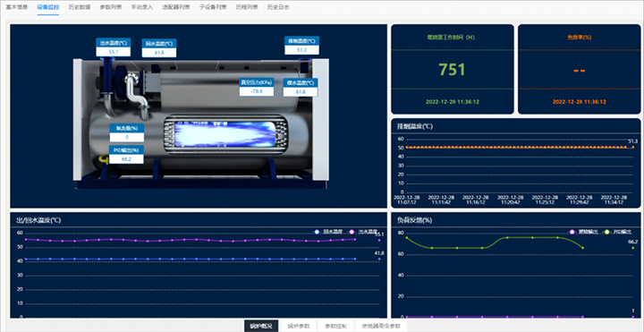Screen dimensions: 644x332
Task: Toggle the PID输出 legend marker
Action: pos(607,232)
